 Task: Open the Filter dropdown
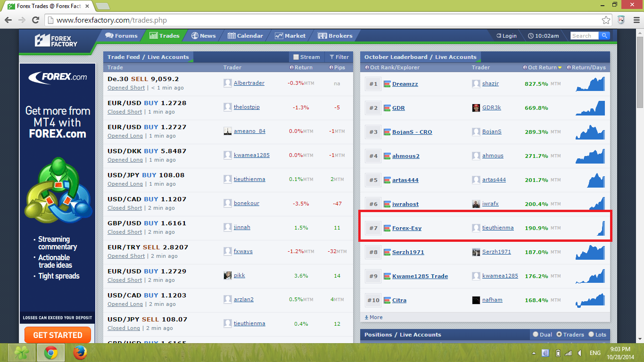pyautogui.click(x=339, y=57)
